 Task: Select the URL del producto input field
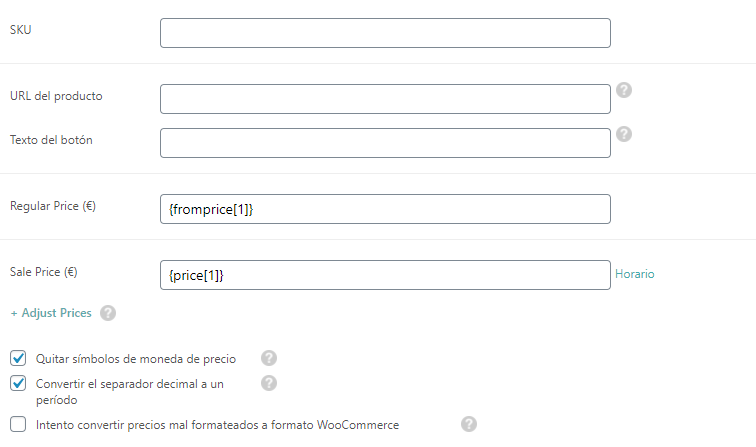[385, 99]
